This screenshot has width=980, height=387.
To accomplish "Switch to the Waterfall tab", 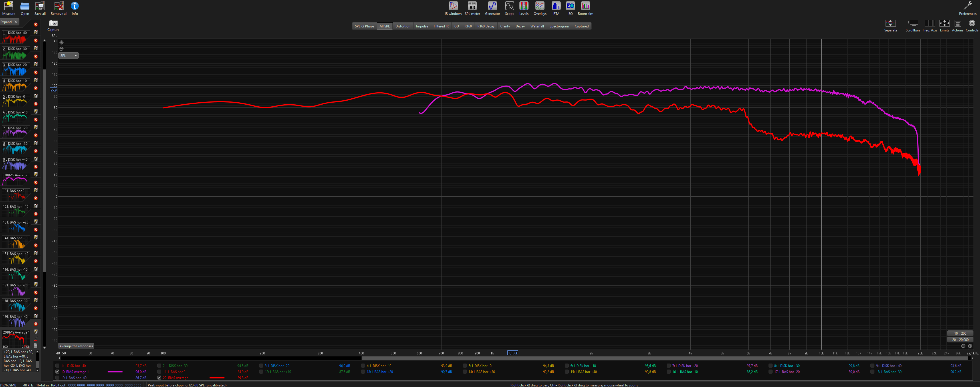I will click(537, 26).
